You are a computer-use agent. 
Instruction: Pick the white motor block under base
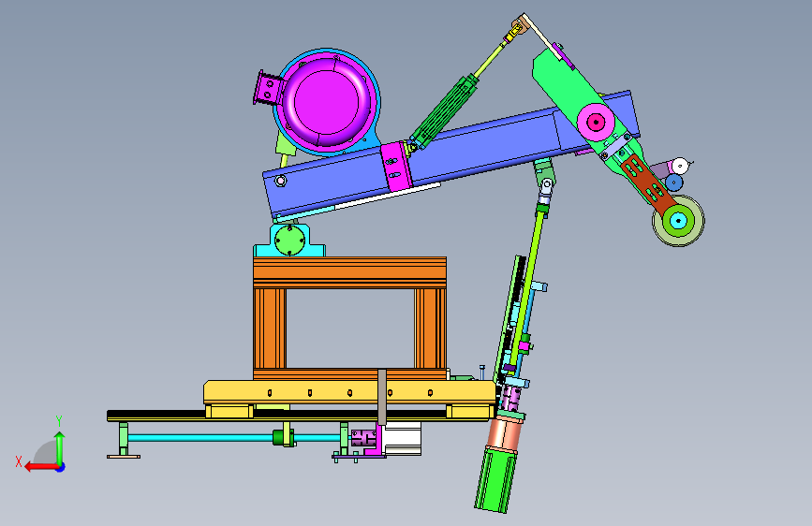click(403, 439)
